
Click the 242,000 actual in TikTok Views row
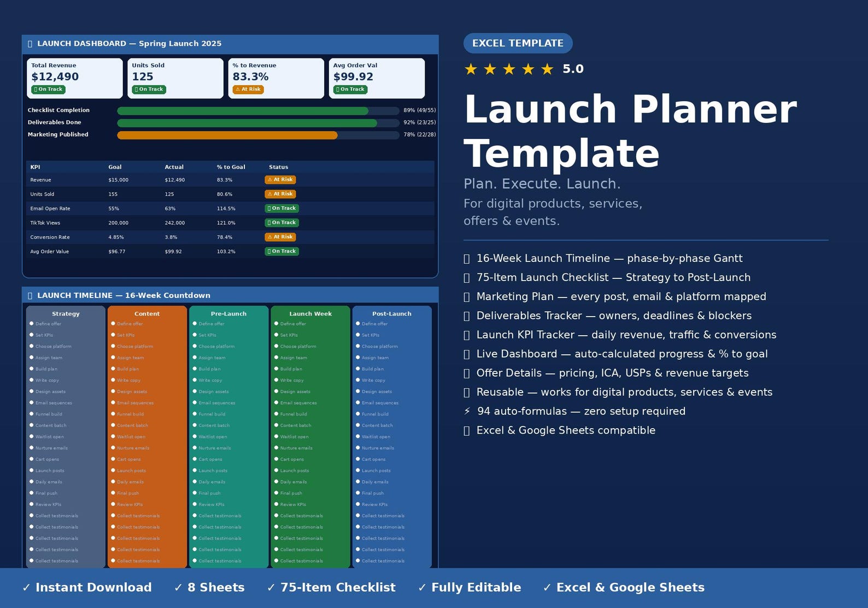point(175,223)
